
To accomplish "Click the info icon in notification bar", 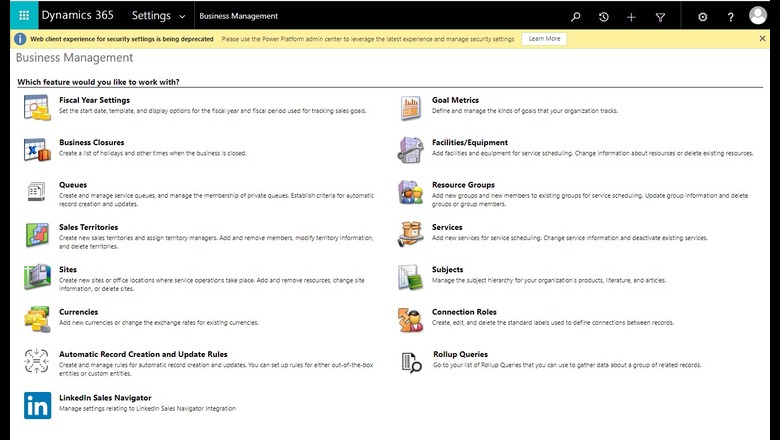I will (20, 39).
